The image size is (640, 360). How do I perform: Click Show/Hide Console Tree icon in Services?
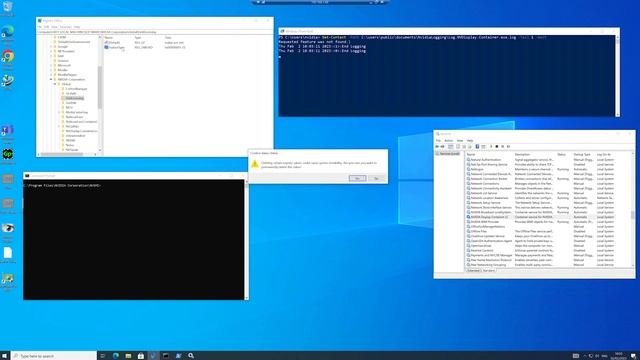451,147
